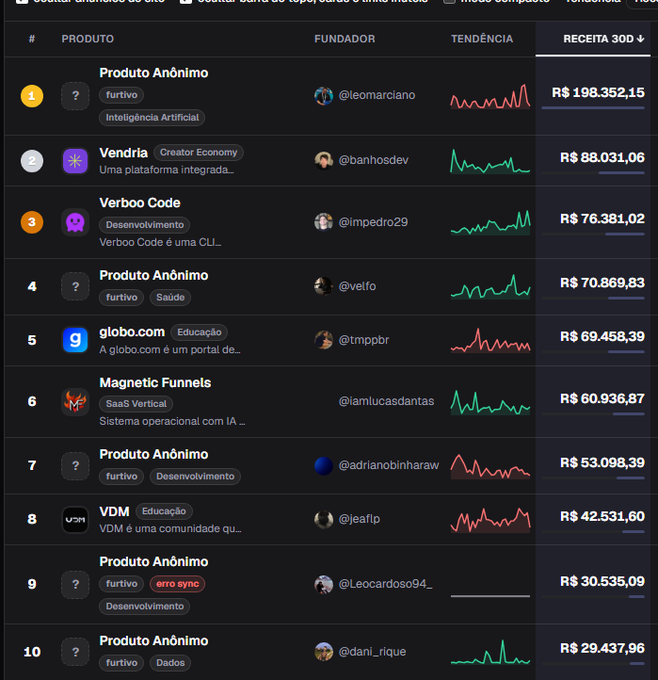Click the Educação tag next to globo.com
Viewport: 658px width, 680px height.
pos(199,332)
